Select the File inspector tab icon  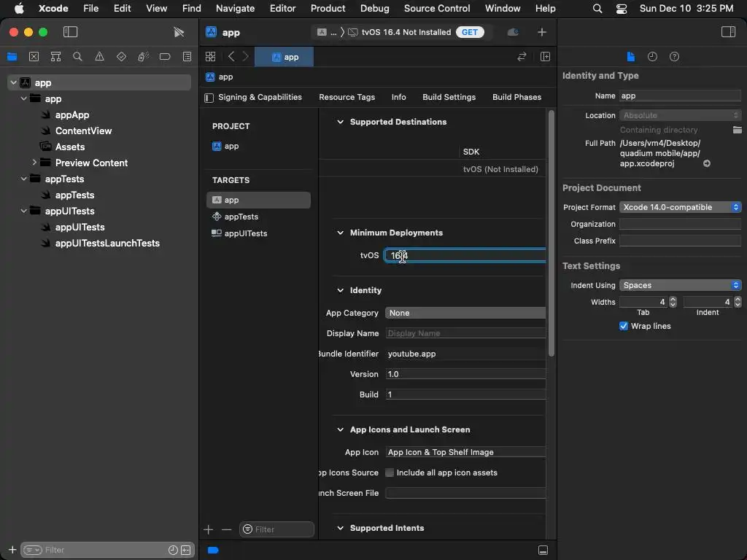click(x=630, y=57)
